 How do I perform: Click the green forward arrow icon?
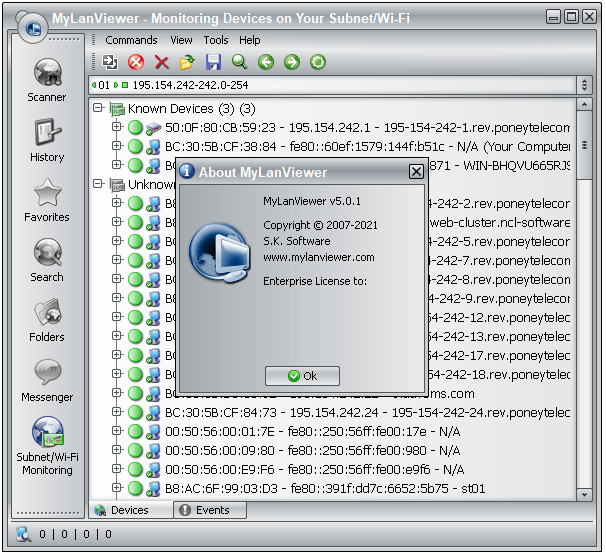292,62
